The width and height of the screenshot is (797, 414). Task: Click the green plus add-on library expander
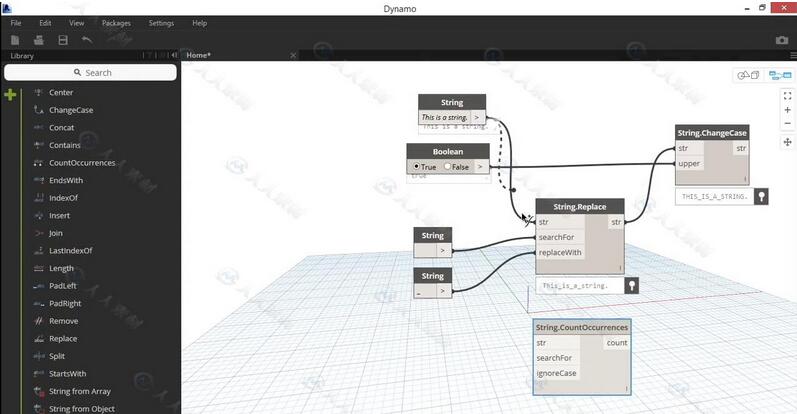[10, 94]
